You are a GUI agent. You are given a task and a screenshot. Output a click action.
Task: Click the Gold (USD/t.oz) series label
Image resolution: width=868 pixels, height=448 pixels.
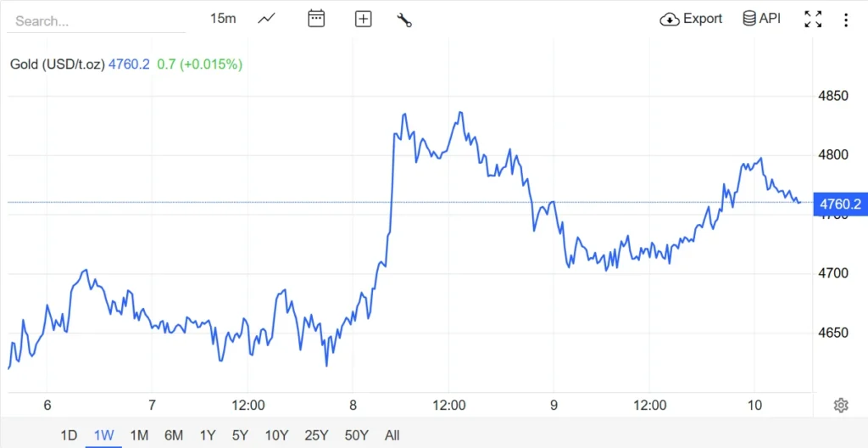point(58,64)
